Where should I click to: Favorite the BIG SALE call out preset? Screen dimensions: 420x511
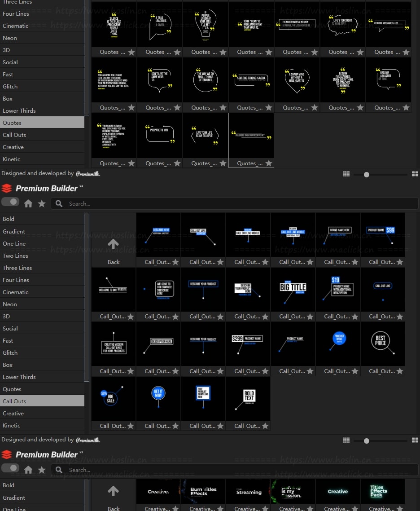pos(131,426)
